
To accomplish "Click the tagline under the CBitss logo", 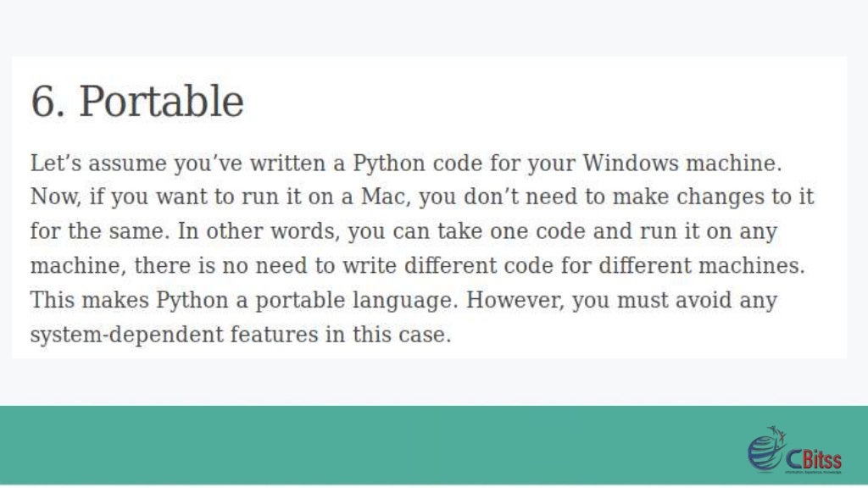I will point(813,473).
